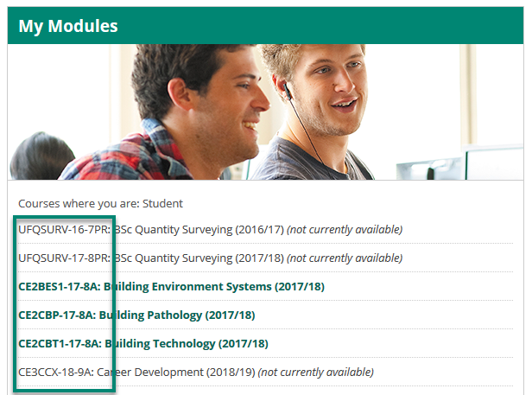Viewport: 532px width, 395px height.
Task: Click '(not currently available)' beside the 2017/18 Surveying course
Action: [x=345, y=258]
